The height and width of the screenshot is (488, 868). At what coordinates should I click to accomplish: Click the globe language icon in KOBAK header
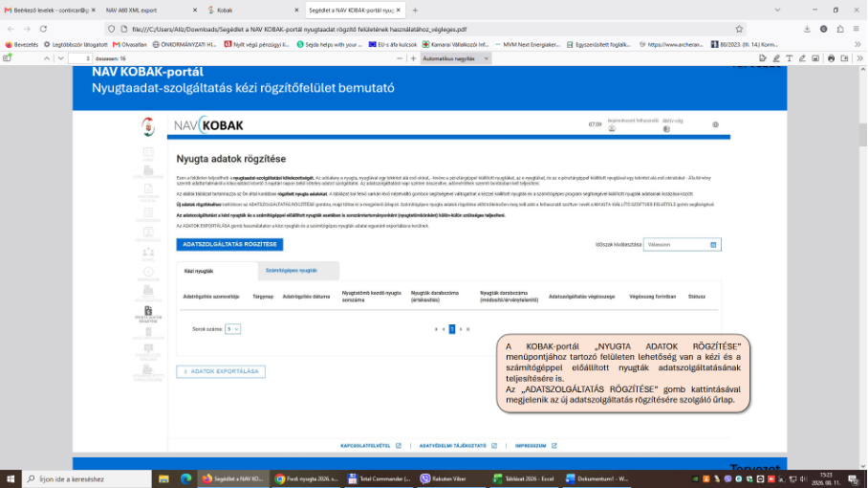coord(715,125)
